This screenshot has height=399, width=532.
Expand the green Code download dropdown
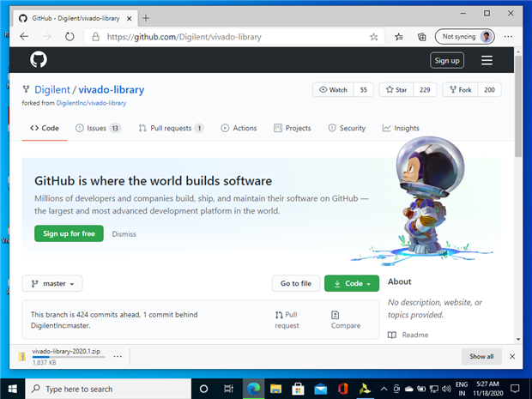[352, 283]
